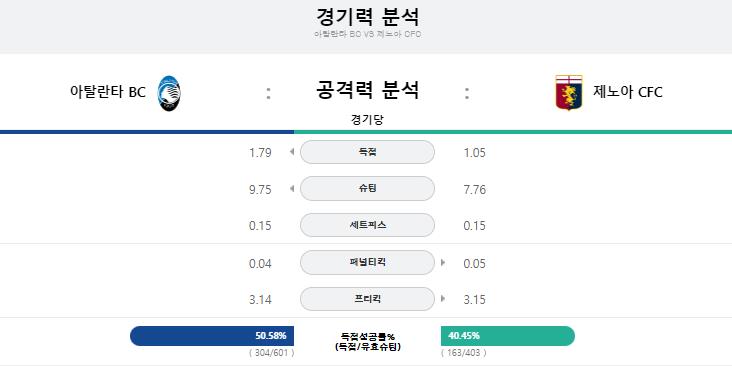Click the 경기력 분석 page title
Image resolution: width=732 pixels, height=366 pixels.
point(367,17)
